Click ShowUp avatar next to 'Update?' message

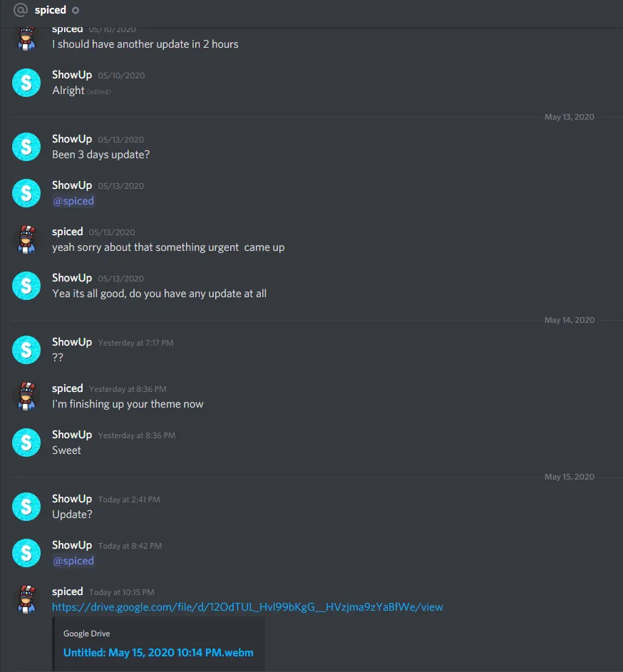26,507
